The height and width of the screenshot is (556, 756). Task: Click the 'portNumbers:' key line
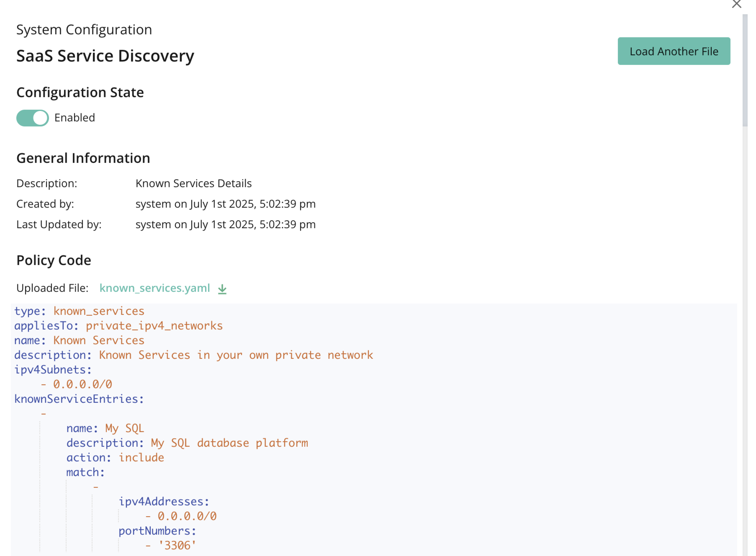(x=157, y=531)
